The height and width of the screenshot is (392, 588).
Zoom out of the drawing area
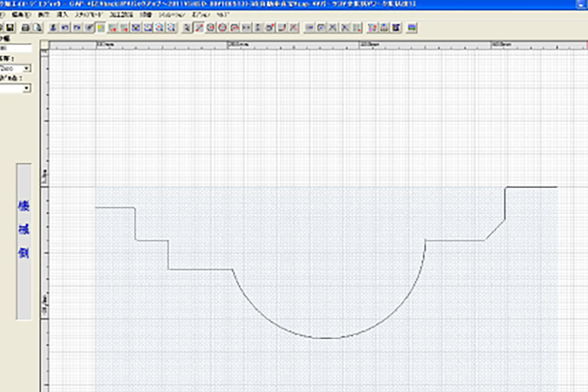(x=146, y=27)
